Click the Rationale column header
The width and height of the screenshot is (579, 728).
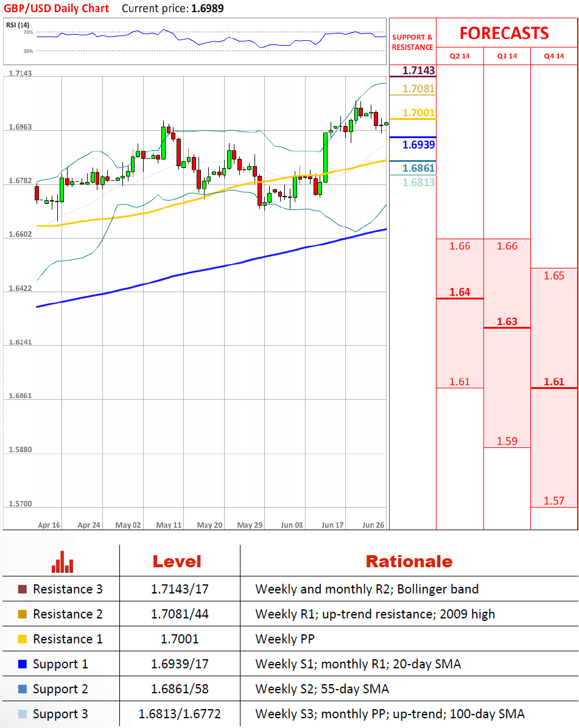click(x=409, y=562)
